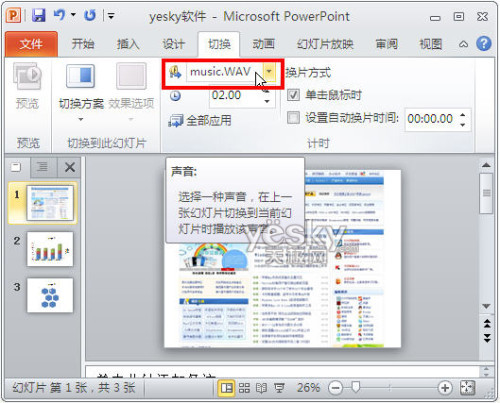
Task: Apply transition to all with 全部应用
Action: (200, 121)
